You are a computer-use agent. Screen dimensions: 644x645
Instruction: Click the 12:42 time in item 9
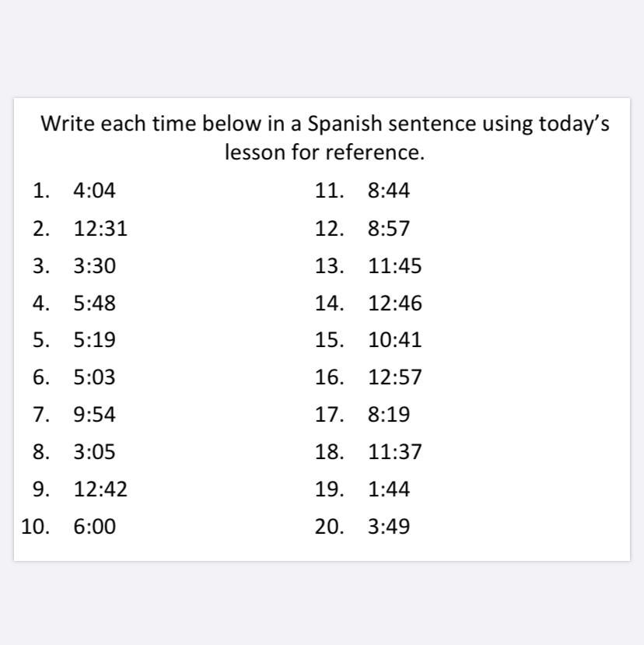(100, 489)
